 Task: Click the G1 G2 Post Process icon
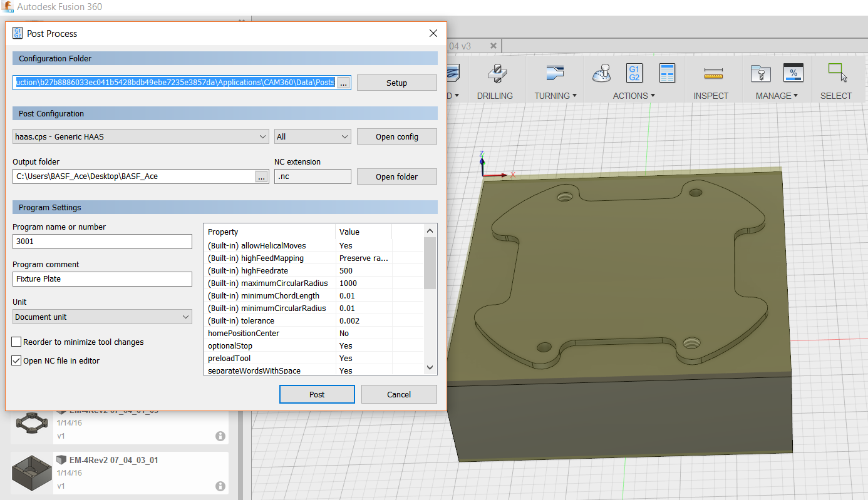click(634, 73)
